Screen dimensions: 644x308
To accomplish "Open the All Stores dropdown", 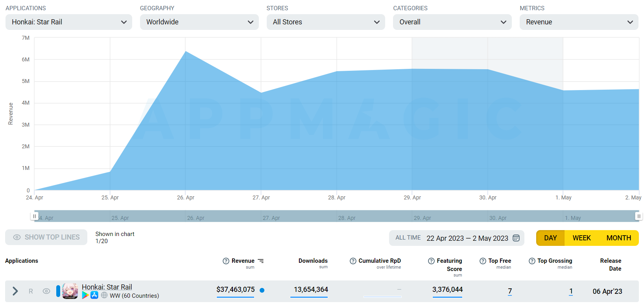I will click(326, 22).
